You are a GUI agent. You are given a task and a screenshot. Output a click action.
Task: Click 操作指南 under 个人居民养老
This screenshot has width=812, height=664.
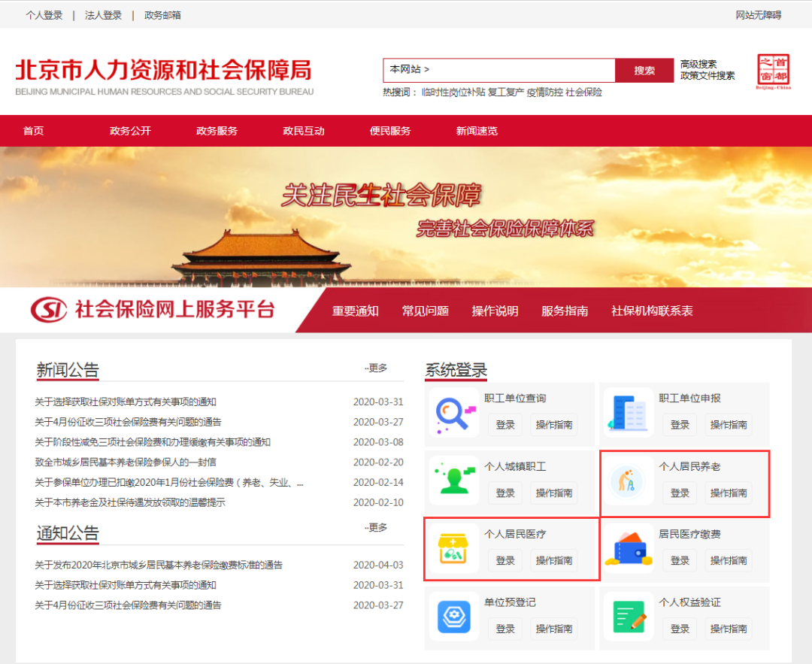728,493
